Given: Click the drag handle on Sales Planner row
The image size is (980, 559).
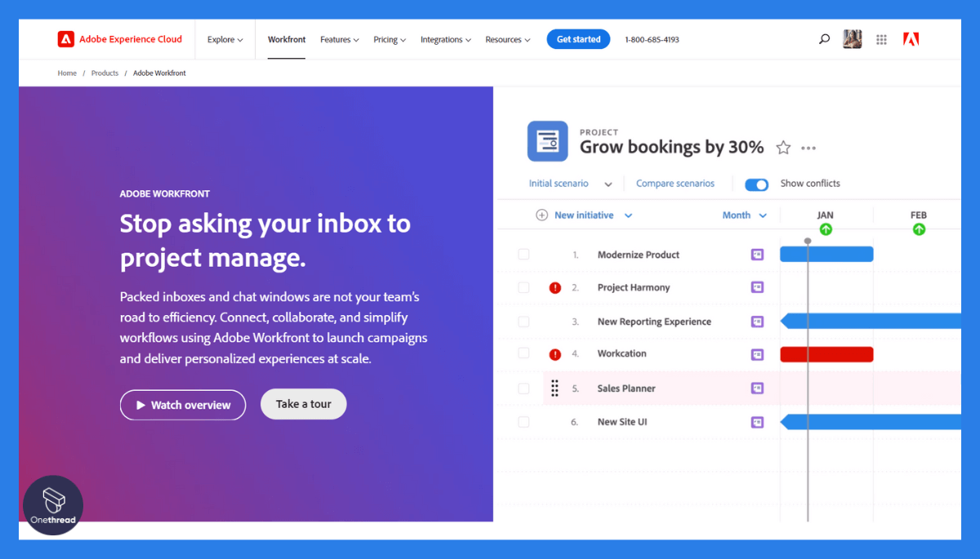Looking at the screenshot, I should pos(555,388).
